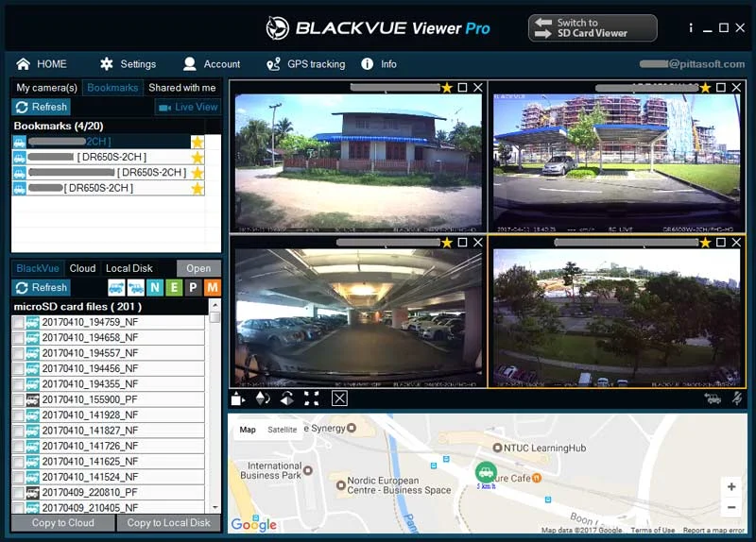The height and width of the screenshot is (542, 756).
Task: Start Live View
Action: 188,107
